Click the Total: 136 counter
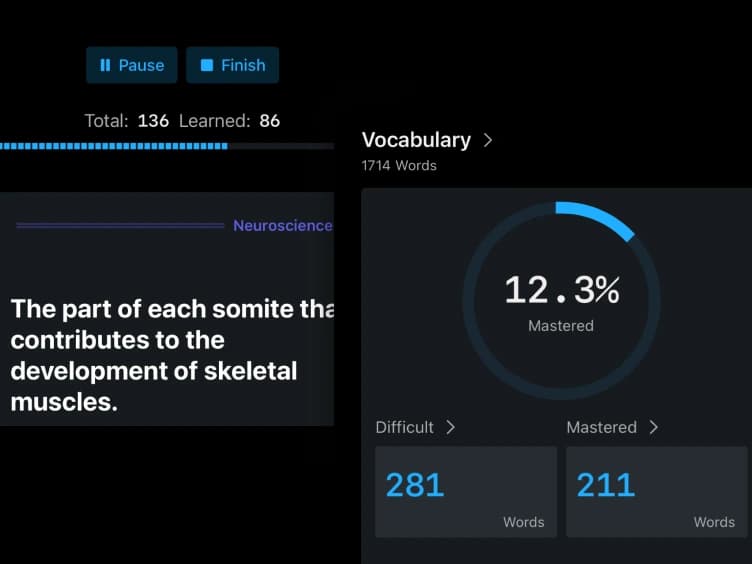Image resolution: width=752 pixels, height=564 pixels. click(x=126, y=121)
